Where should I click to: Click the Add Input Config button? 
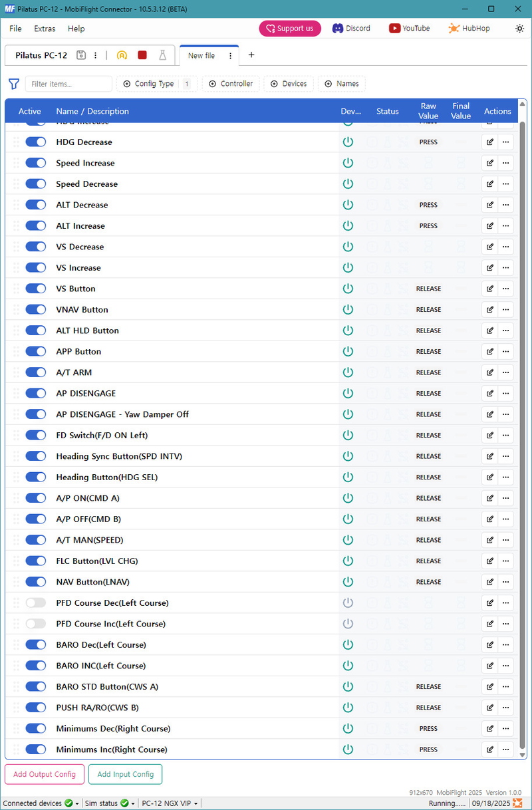(125, 774)
